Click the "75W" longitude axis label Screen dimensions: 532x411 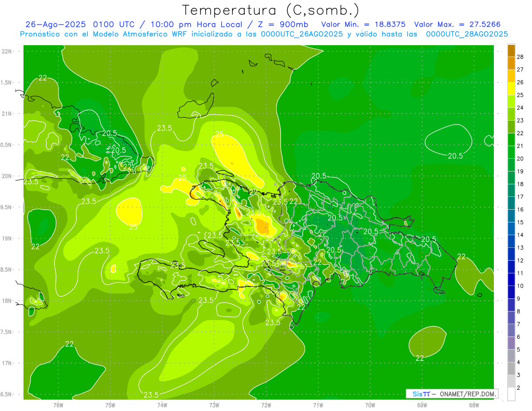click(x=110, y=405)
